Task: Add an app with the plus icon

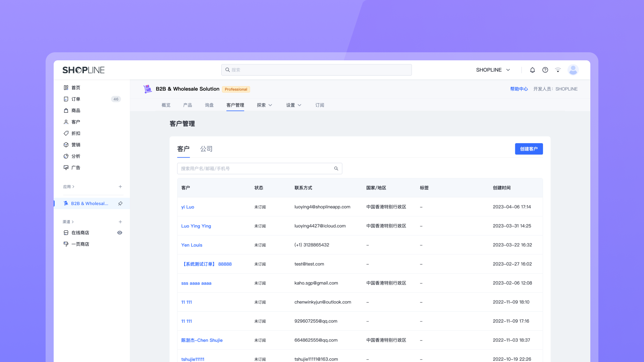Action: pos(120,187)
